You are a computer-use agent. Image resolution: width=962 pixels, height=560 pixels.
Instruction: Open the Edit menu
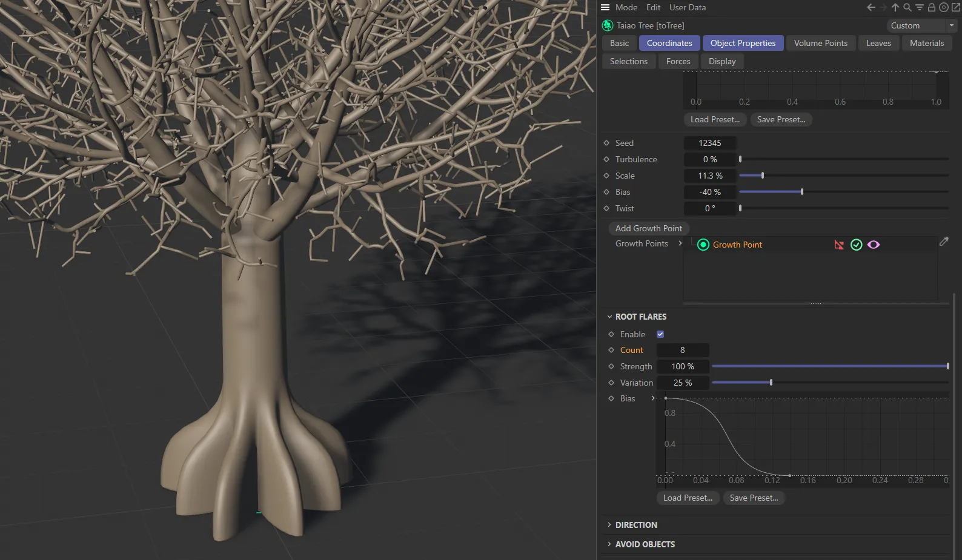pyautogui.click(x=653, y=7)
